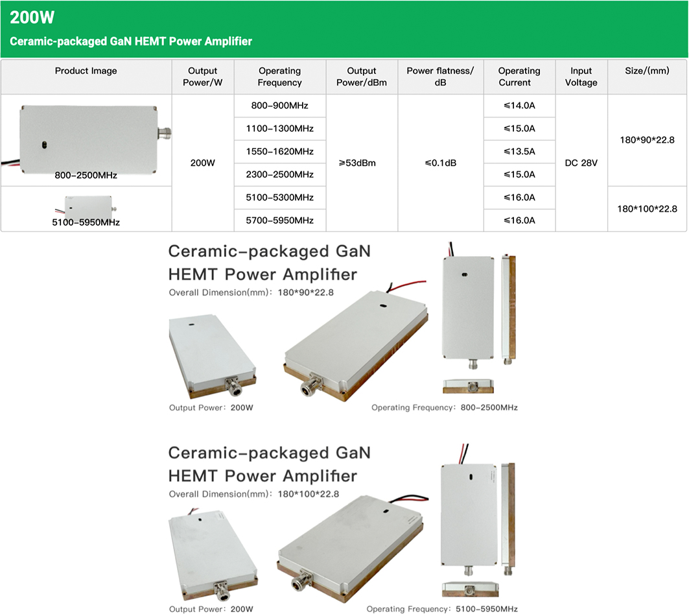Click the DC 28V input voltage cell

pos(581,163)
